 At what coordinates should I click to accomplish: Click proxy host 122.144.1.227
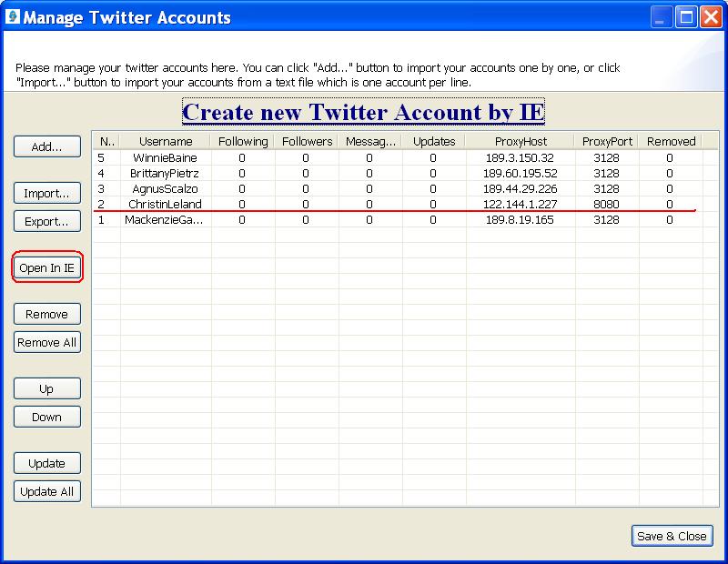point(520,204)
